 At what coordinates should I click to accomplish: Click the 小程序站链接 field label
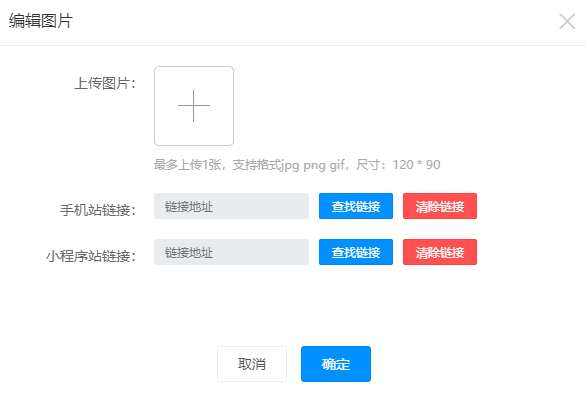click(91, 256)
